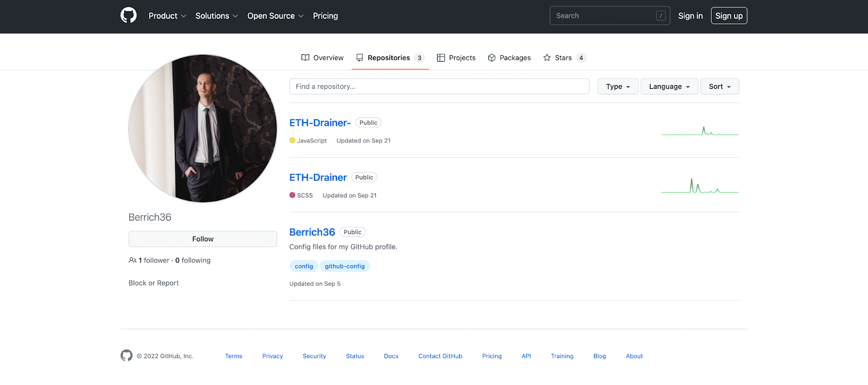The image size is (868, 385).
Task: Open the Language filter dropdown
Action: (669, 86)
